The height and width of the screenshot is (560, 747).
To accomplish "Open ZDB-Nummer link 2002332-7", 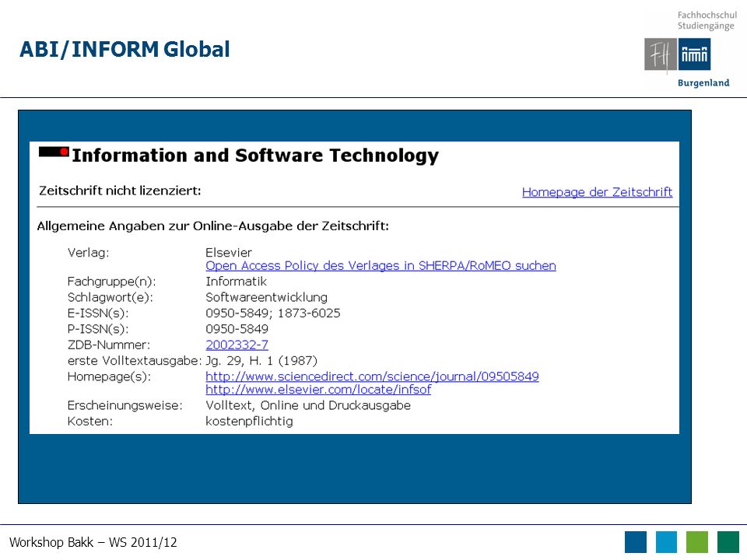I will 237,345.
